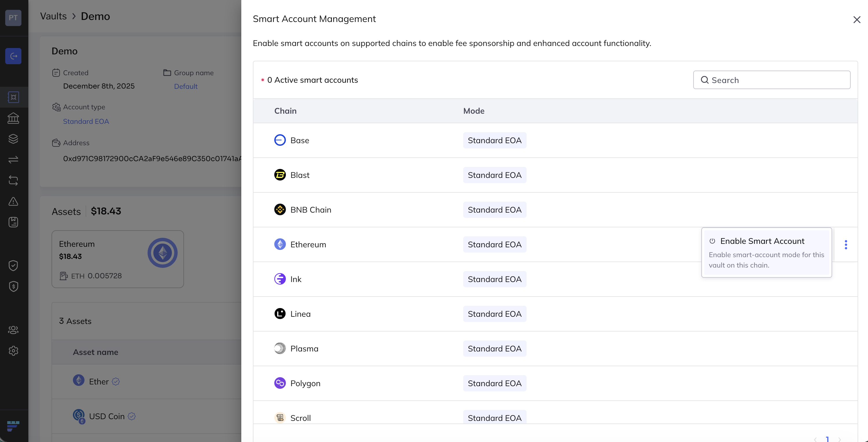The width and height of the screenshot is (868, 442).
Task: Click the Search input field
Action: (772, 80)
